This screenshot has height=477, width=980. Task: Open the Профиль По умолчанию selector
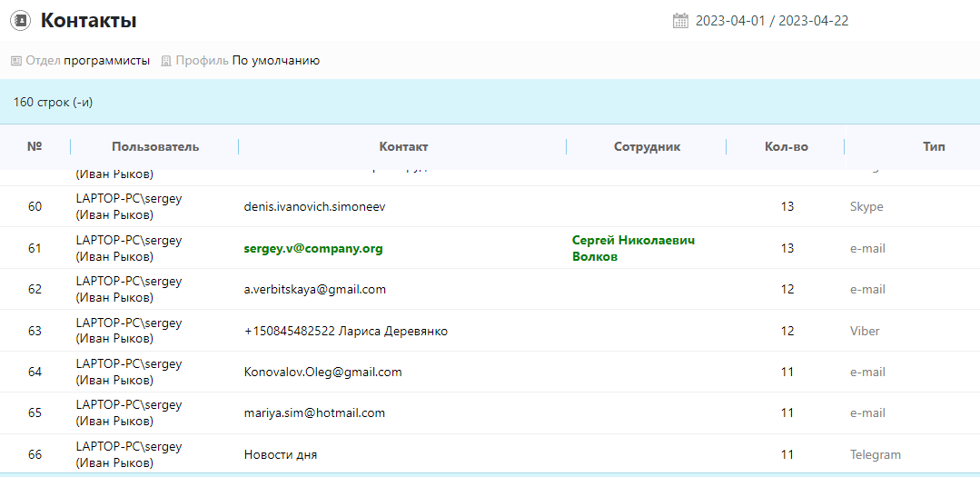pos(275,61)
